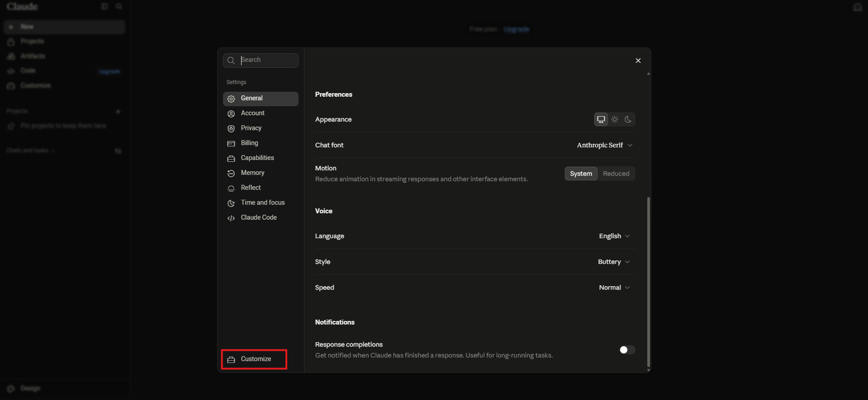Screen dimensions: 868x400
Task: Click the 'Notifications' section heading
Action: (335, 322)
